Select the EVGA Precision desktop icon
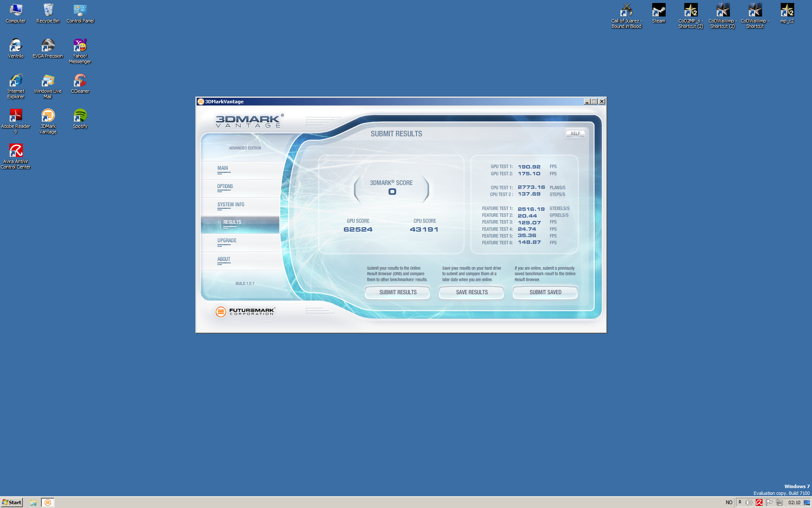The height and width of the screenshot is (508, 812). pos(48,49)
